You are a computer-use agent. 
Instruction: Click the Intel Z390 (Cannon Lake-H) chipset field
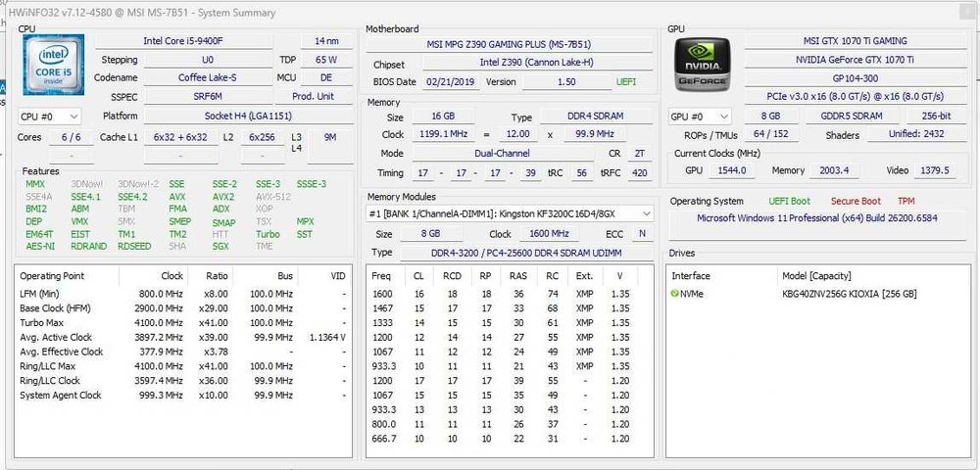coord(537,63)
